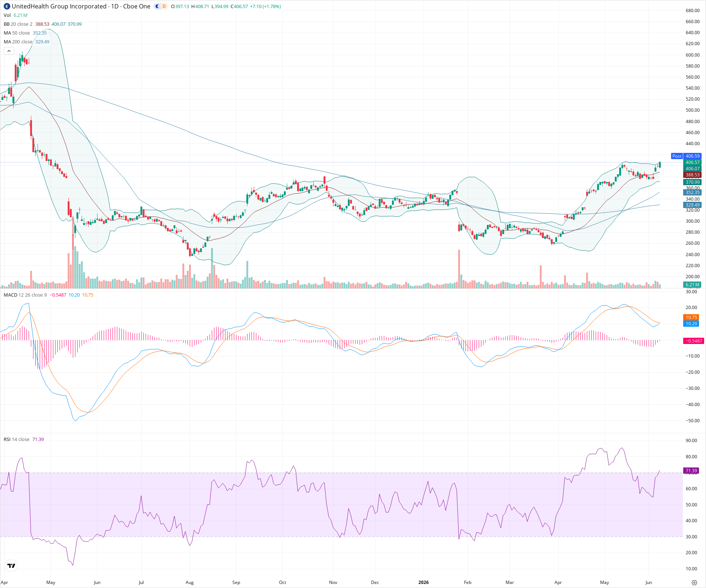Select the MA 200 close legend

click(x=18, y=42)
